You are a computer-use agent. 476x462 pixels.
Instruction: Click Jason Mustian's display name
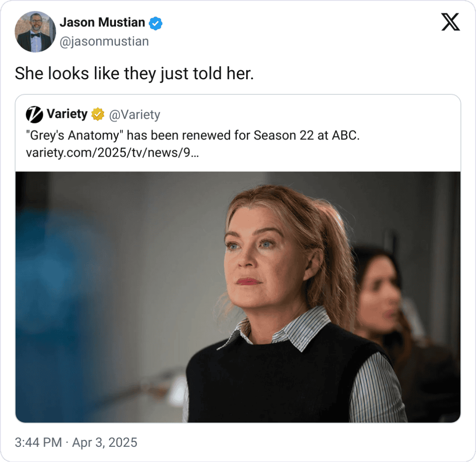tap(102, 23)
